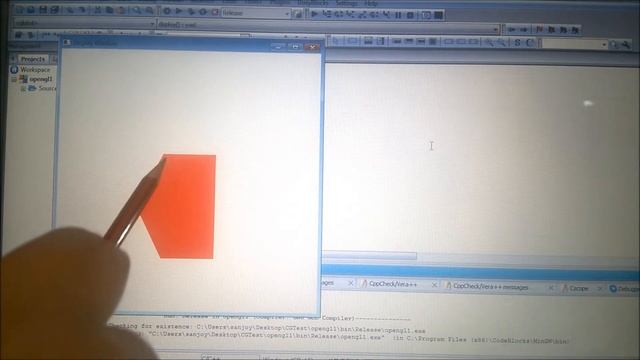This screenshot has height=360, width=640.
Task: Open the CppCheck/Vera++ messages tab
Action: pyautogui.click(x=490, y=287)
